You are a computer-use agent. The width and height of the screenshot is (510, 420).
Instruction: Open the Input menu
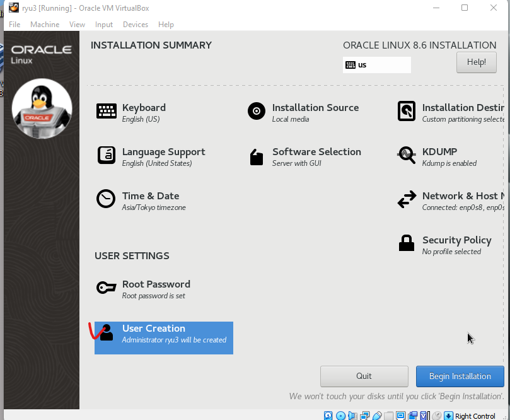pos(104,25)
